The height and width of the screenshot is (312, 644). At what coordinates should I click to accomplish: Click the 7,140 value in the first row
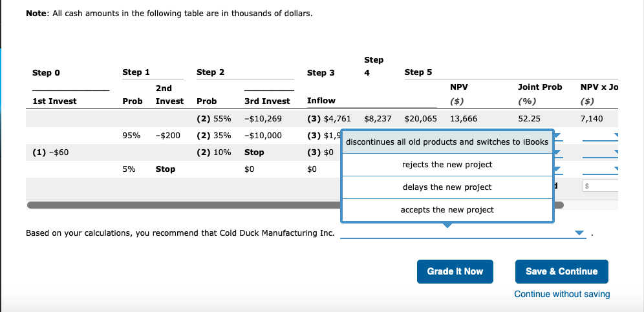[x=591, y=119]
